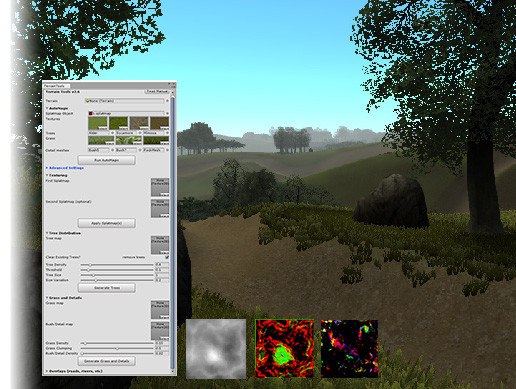Select the TerrainTools window tab
This screenshot has height=389, width=516.
click(56, 86)
